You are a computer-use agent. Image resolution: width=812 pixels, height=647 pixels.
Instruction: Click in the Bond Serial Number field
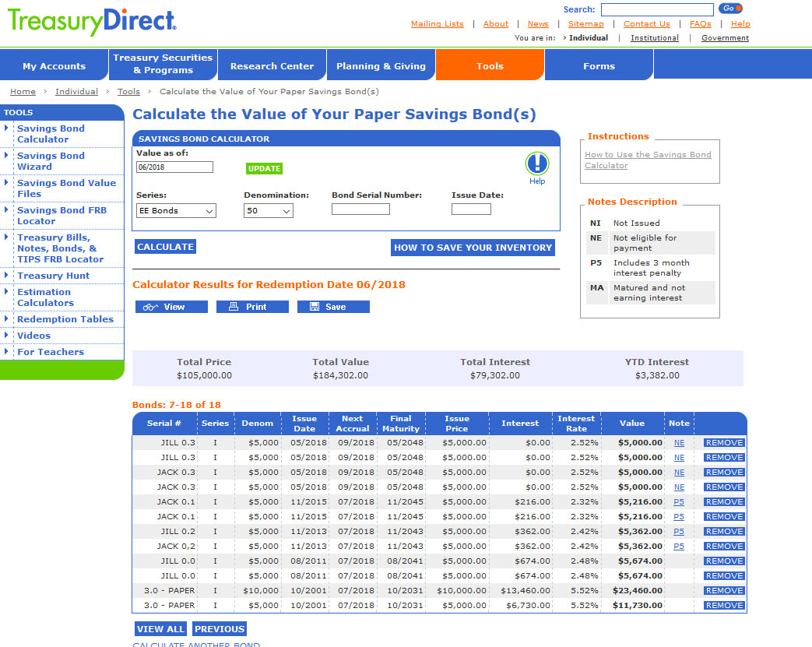coord(360,209)
